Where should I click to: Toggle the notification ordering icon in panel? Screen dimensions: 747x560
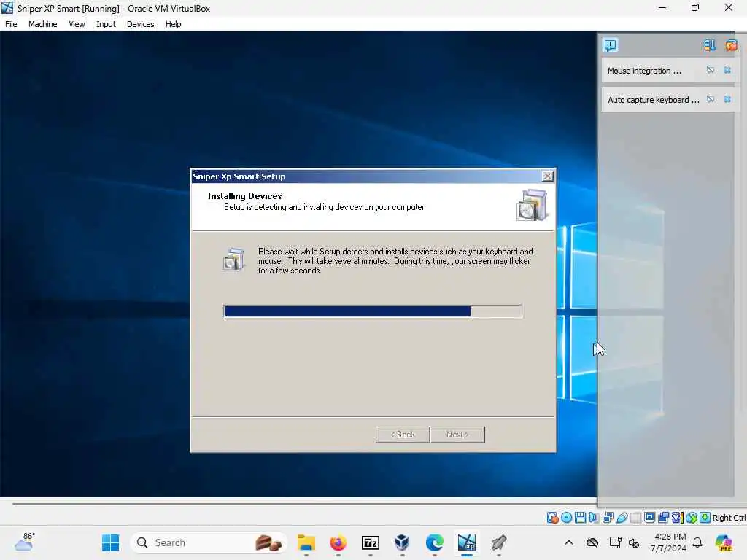pos(709,45)
